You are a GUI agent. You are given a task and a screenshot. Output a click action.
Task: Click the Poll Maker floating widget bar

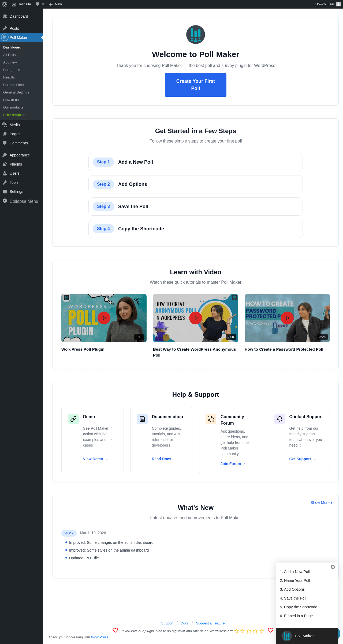[307, 636]
